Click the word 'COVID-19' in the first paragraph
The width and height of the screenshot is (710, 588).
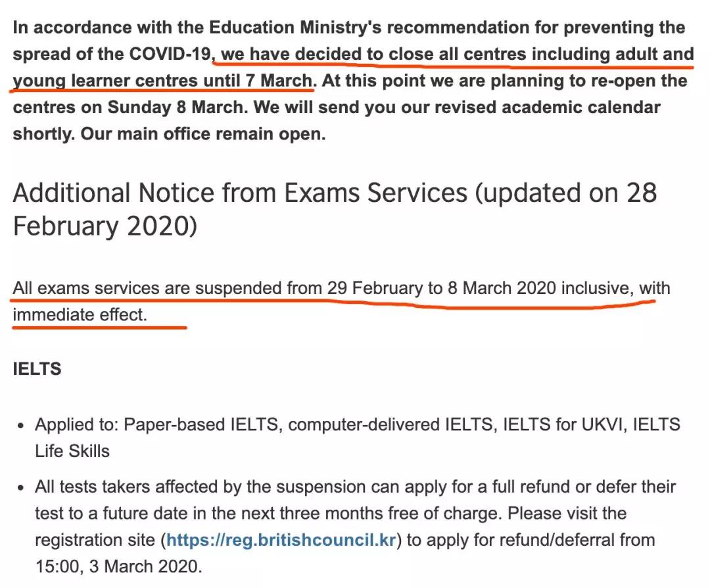click(x=170, y=54)
